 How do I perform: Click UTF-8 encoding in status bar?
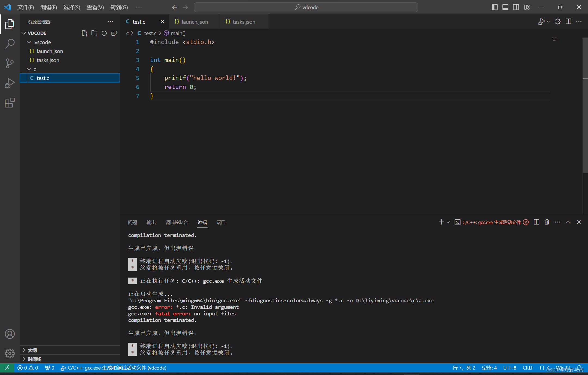point(510,368)
